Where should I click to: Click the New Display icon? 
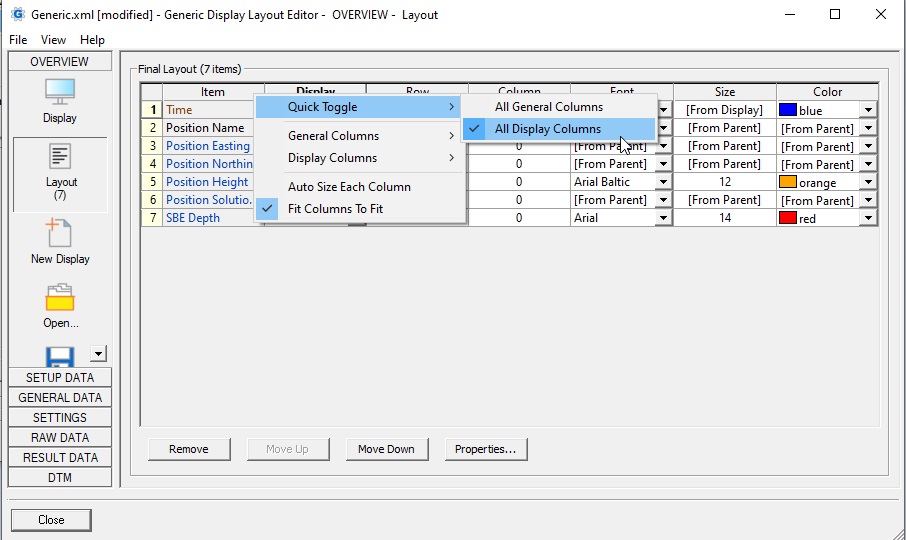pos(60,235)
